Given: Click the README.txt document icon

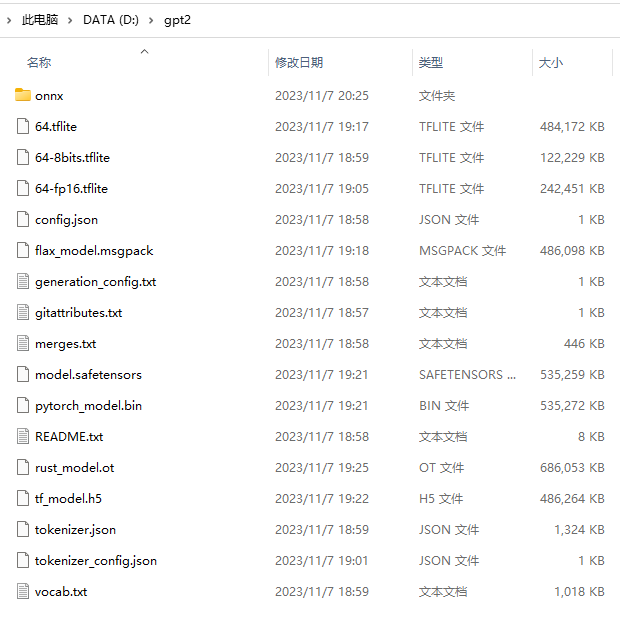Looking at the screenshot, I should coord(23,436).
